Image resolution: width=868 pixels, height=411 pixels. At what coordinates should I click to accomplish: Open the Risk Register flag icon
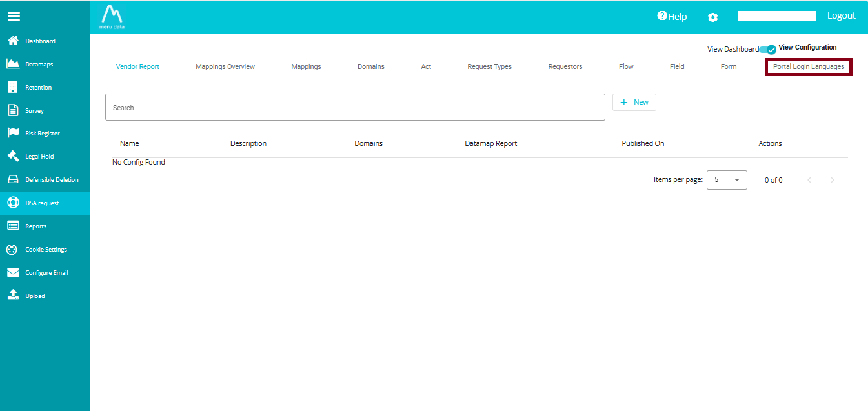13,133
